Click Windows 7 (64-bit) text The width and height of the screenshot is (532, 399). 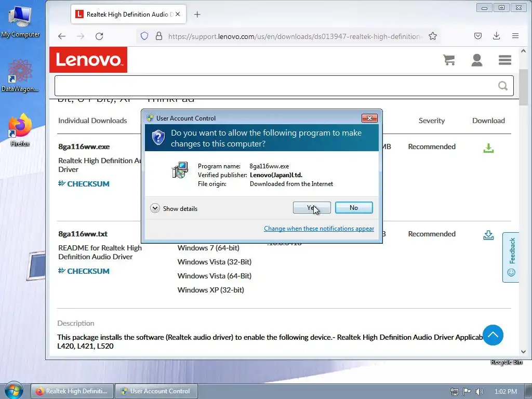[x=208, y=248]
